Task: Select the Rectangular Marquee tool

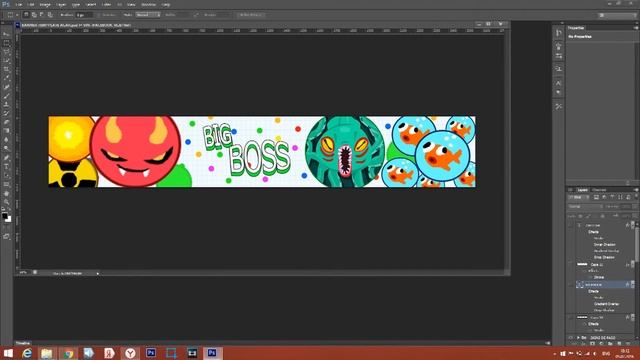Action: 7,43
